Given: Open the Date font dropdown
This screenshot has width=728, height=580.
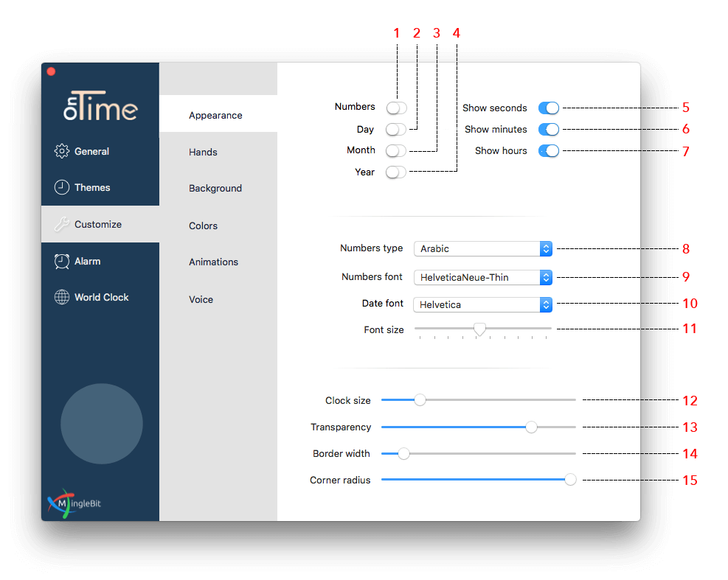Looking at the screenshot, I should point(483,305).
